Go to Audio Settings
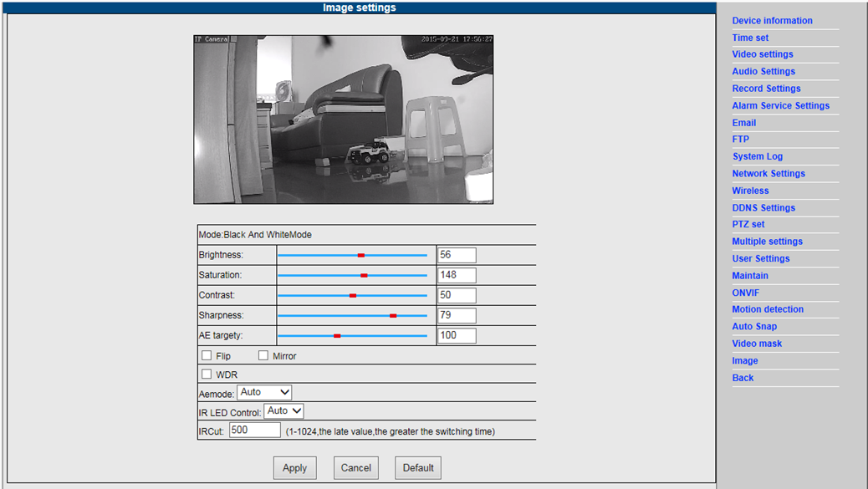 tap(763, 71)
